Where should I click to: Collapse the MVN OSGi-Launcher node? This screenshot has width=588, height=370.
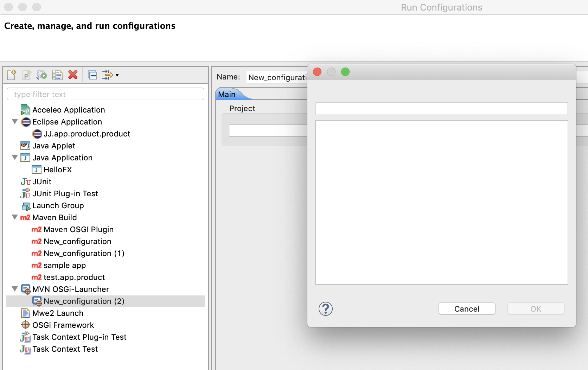(15, 289)
